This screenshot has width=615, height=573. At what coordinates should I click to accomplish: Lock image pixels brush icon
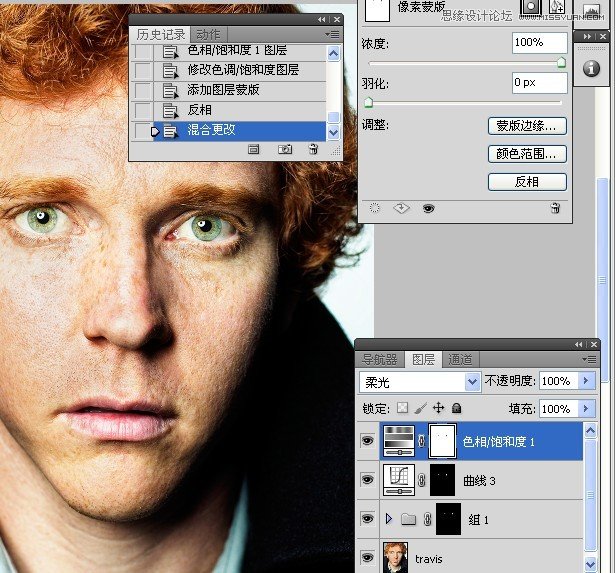[420, 408]
